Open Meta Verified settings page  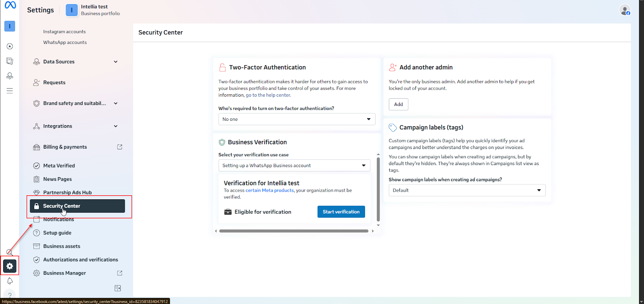click(59, 166)
